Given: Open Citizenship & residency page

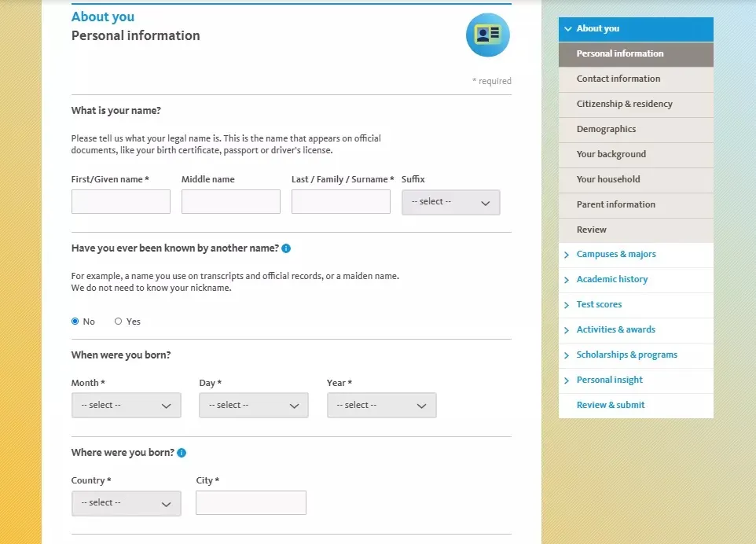Looking at the screenshot, I should [624, 104].
